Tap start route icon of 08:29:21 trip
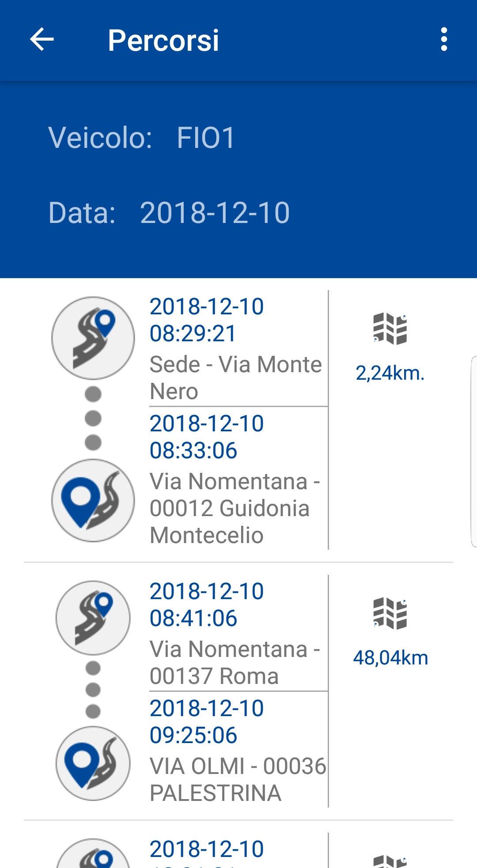The width and height of the screenshot is (477, 868). click(93, 338)
